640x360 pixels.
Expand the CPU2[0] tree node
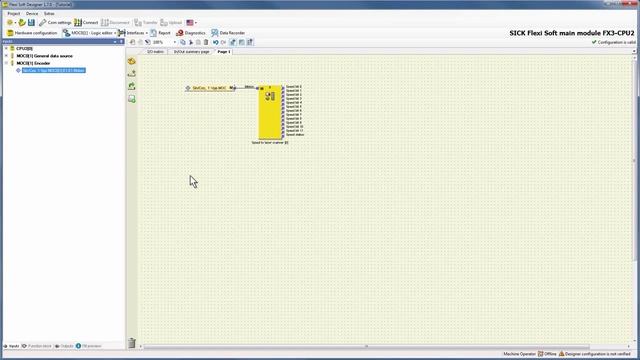coord(6,48)
